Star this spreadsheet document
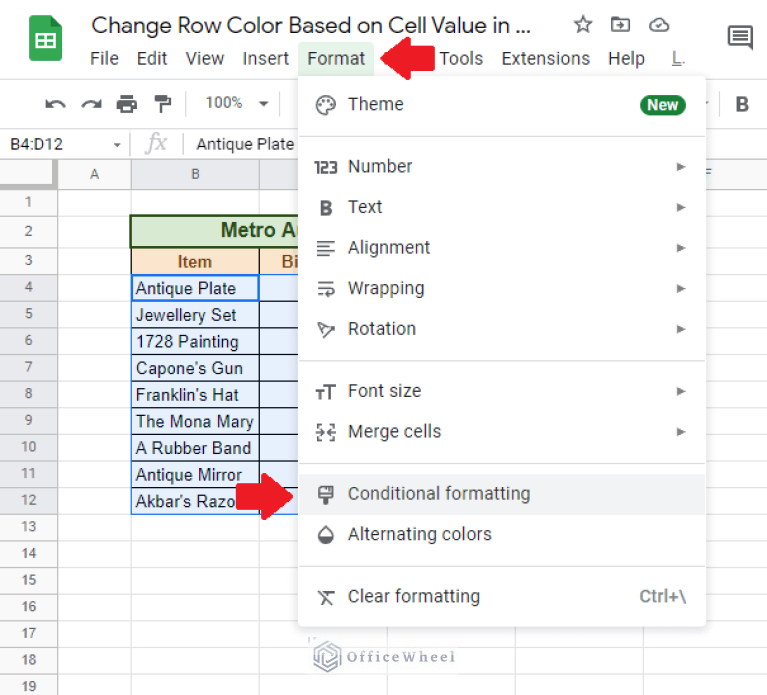Viewport: 767px width, 695px height. click(x=583, y=25)
